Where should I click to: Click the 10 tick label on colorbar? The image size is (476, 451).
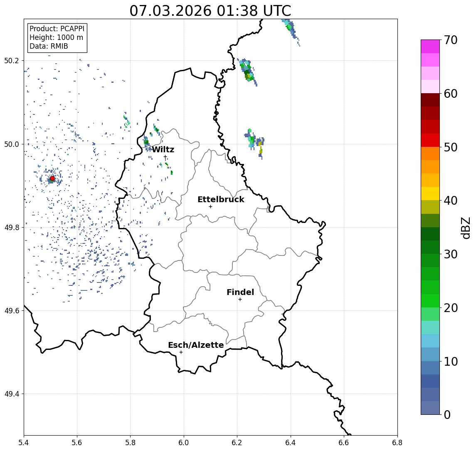(451, 361)
